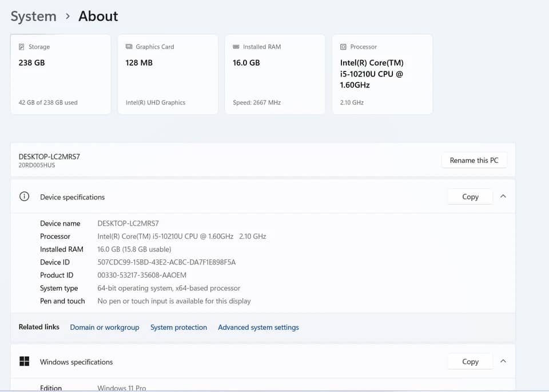Click the Processor card icon
Image resolution: width=549 pixels, height=392 pixels.
(x=343, y=46)
